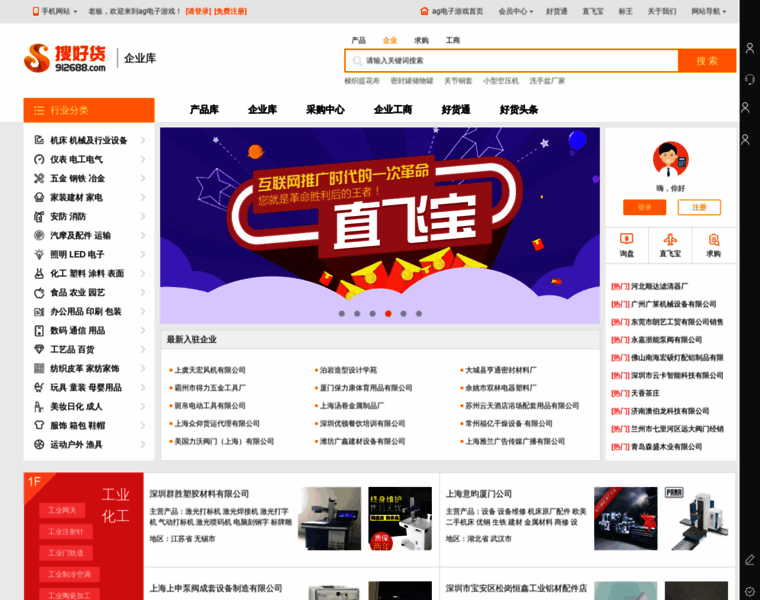Click the tools icon beside 五金 钢铁 冶金
Image resolution: width=760 pixels, height=600 pixels.
pos(39,178)
